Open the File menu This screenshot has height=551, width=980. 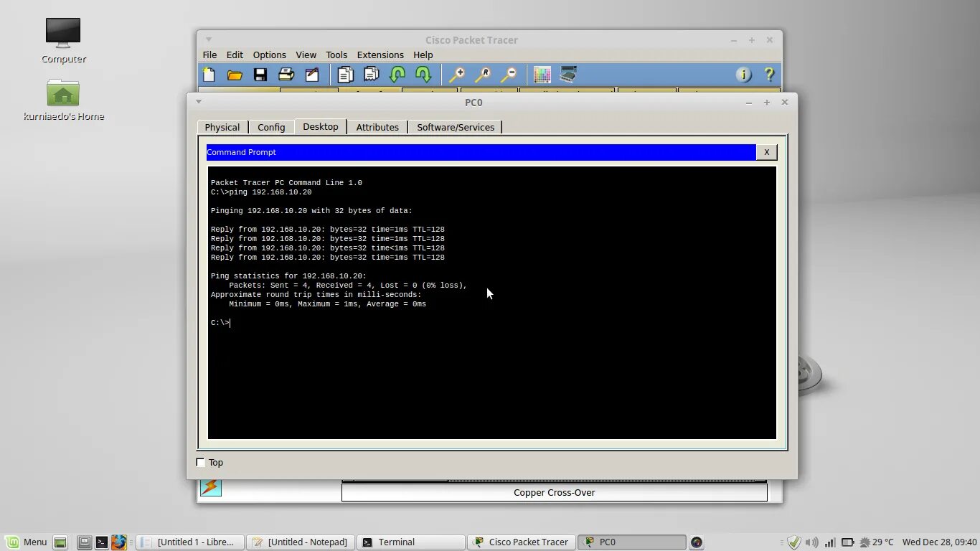tap(209, 55)
